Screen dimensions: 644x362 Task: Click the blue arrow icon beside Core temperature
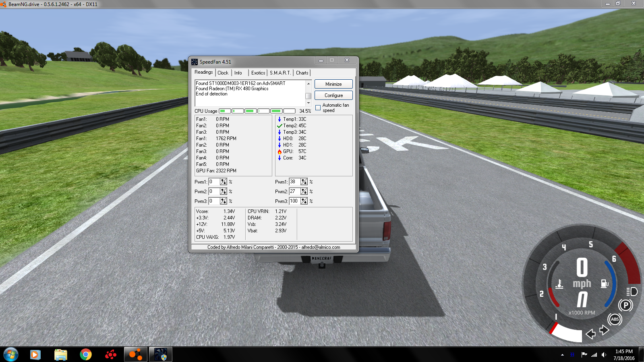pyautogui.click(x=280, y=158)
